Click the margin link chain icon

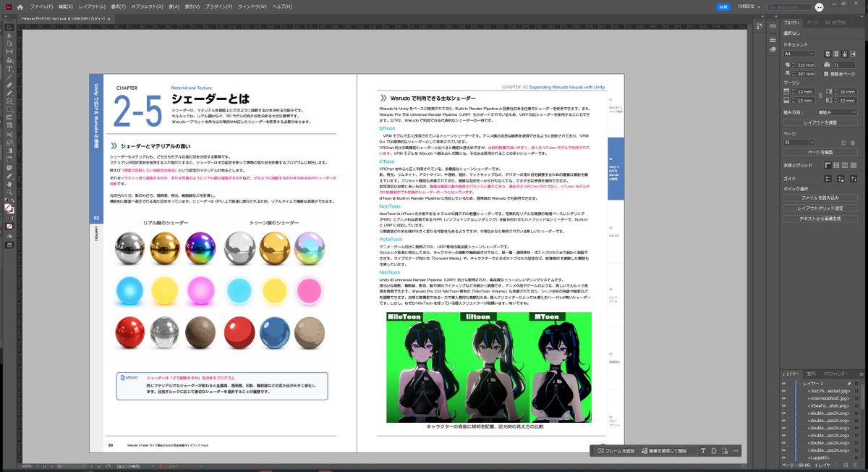tap(820, 96)
